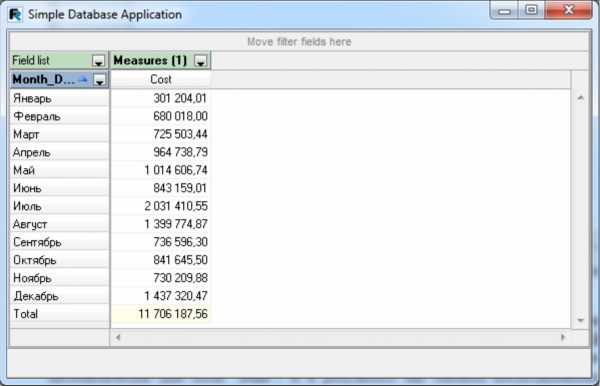The height and width of the screenshot is (386, 600).
Task: Select the Апрель row header
Action: [60, 152]
